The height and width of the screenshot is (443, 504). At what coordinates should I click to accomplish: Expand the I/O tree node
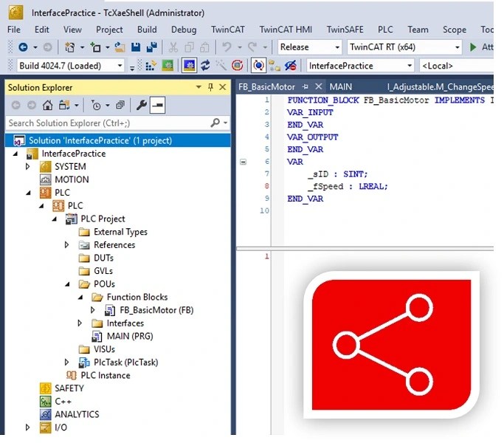coord(27,427)
